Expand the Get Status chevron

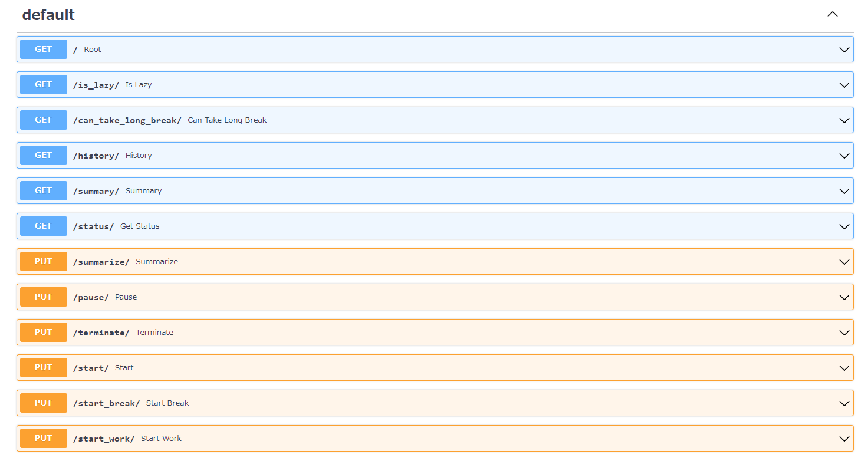point(844,226)
